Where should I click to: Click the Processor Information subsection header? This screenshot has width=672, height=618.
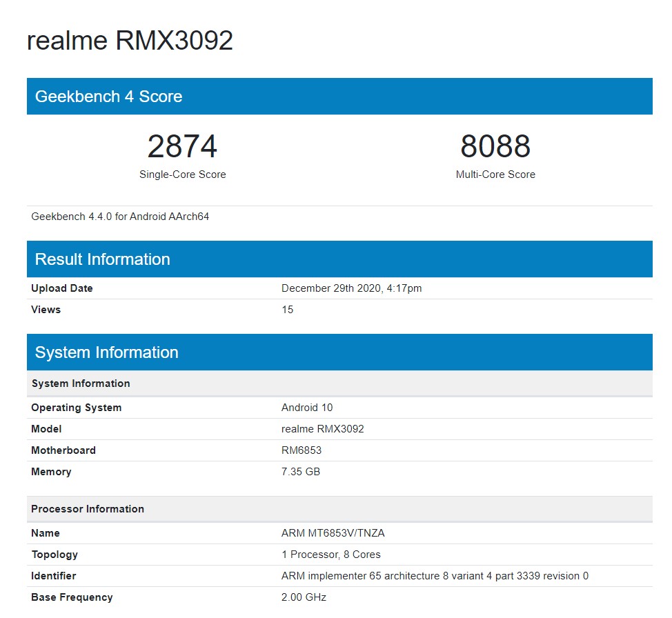[x=88, y=509]
